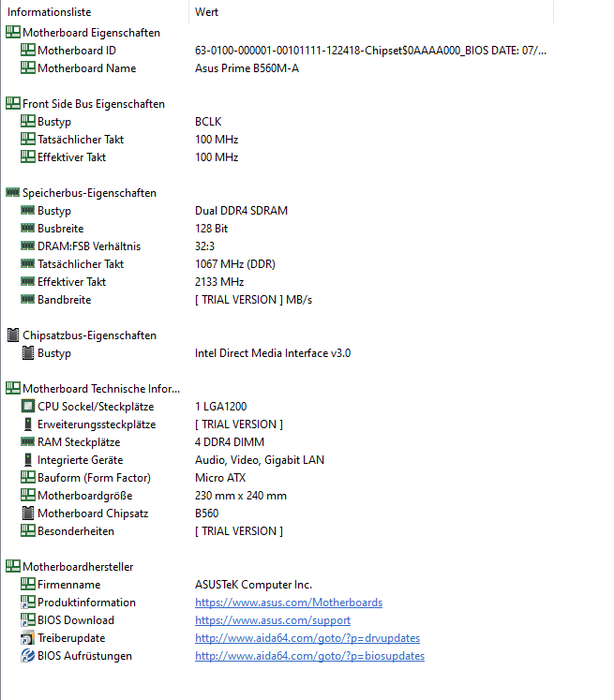Select the Motherboard Eigenschaften heading
The image size is (614, 700).
coord(91,33)
